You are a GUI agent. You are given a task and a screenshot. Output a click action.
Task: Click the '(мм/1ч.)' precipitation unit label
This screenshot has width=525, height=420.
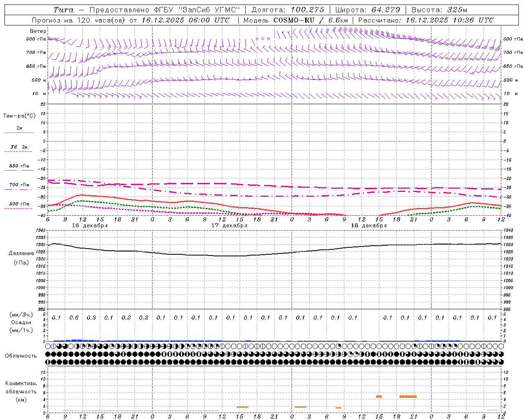click(21, 330)
